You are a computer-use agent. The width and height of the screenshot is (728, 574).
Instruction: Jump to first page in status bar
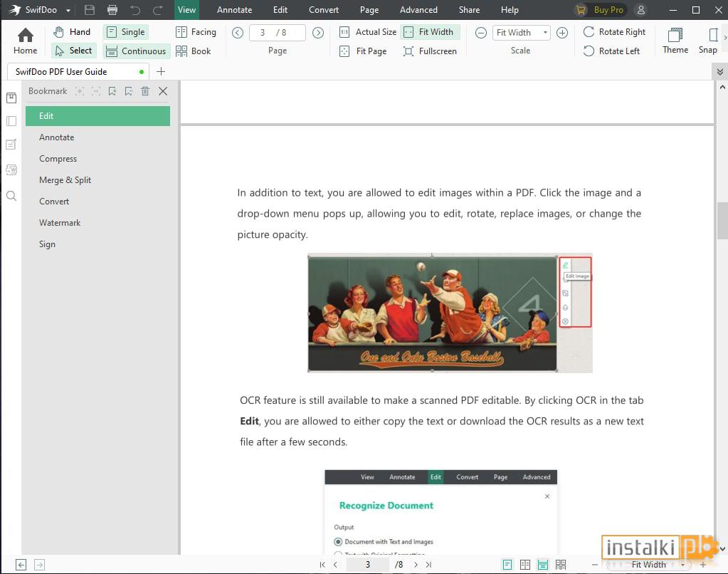322,565
